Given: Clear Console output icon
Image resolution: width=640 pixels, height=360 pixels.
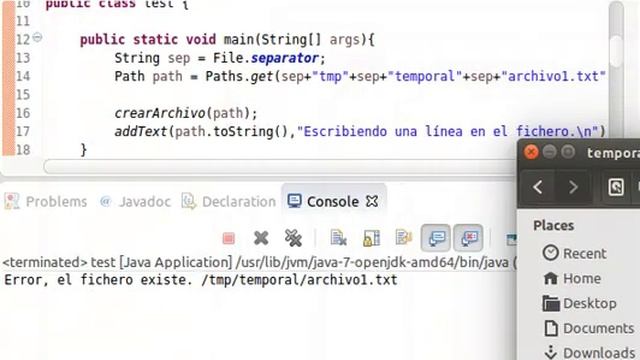Looking at the screenshot, I should tap(338, 238).
